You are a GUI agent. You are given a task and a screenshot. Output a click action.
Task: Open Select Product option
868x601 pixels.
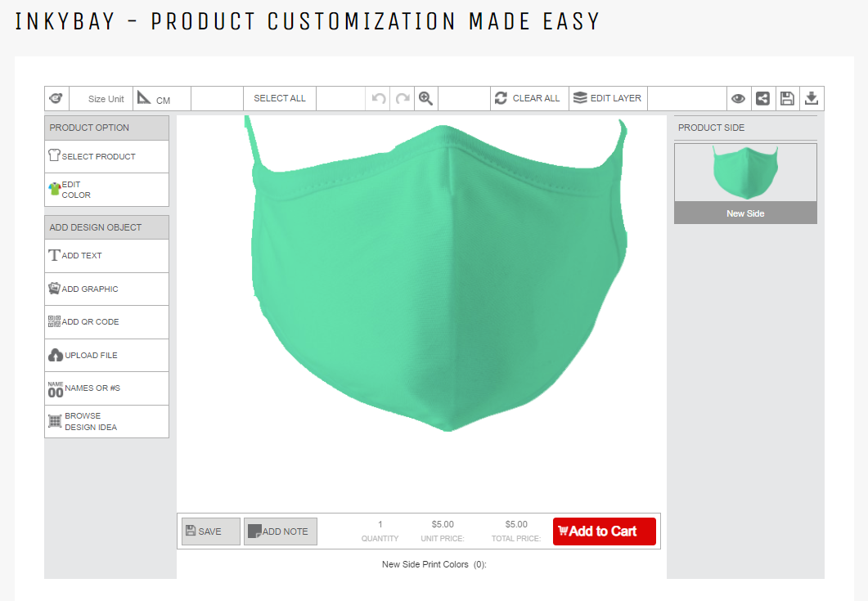107,157
